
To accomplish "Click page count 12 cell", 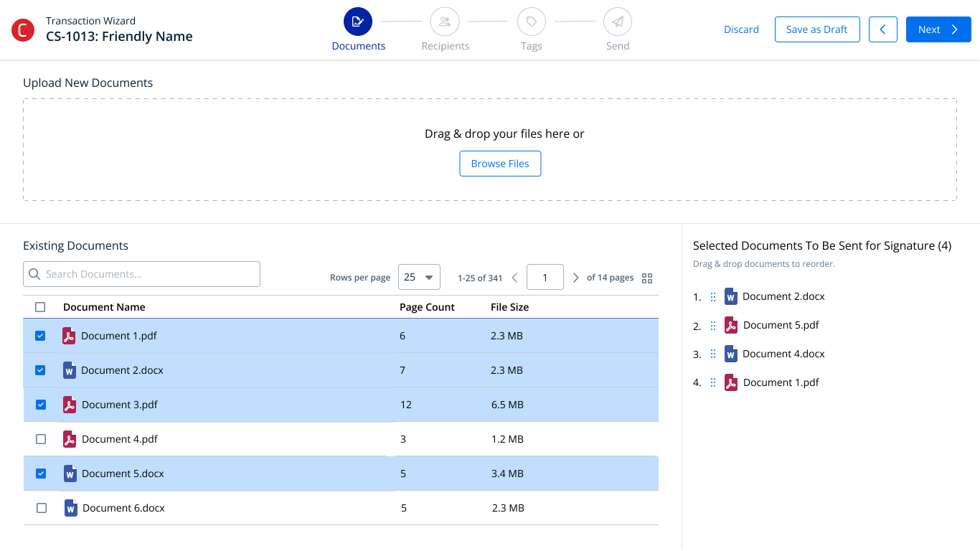I will 406,405.
